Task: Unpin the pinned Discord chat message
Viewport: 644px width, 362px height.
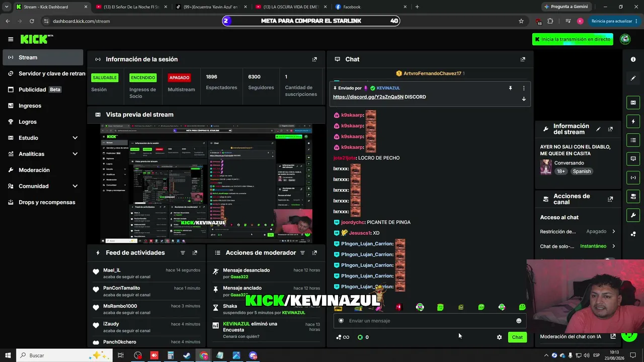Action: pos(510,88)
